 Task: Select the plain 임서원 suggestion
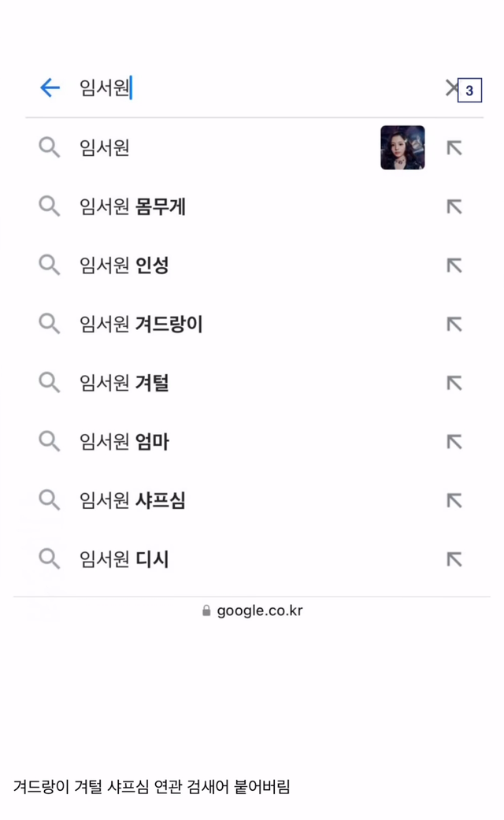point(105,147)
